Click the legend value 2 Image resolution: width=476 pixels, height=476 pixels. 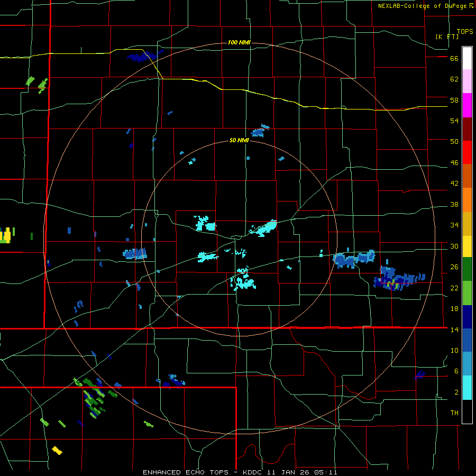pos(456,392)
